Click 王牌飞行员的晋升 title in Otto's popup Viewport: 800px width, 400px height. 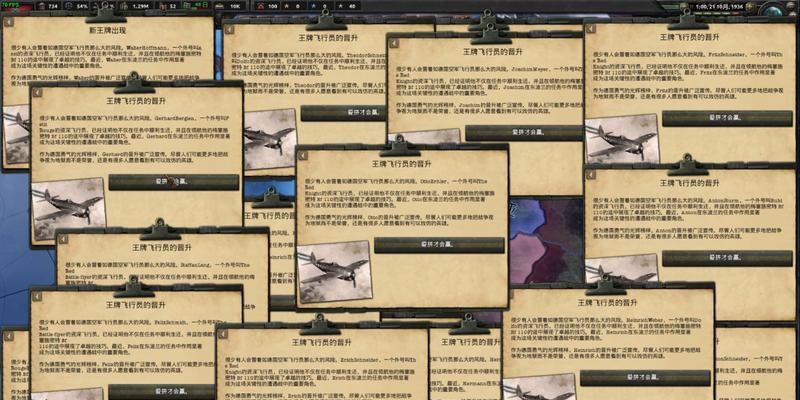401,164
